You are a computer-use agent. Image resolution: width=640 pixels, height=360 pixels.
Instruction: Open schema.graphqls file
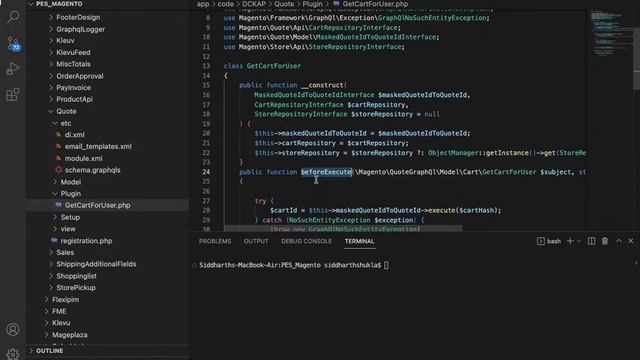(x=92, y=170)
